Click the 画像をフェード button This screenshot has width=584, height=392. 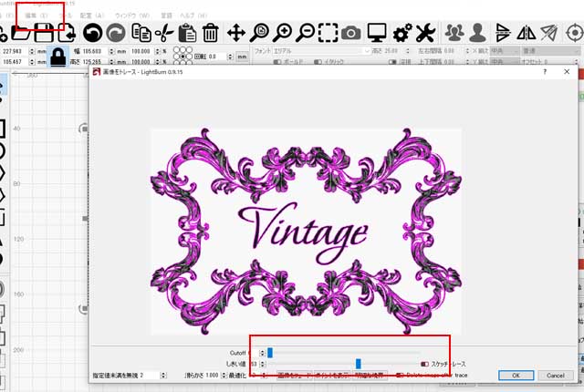point(294,376)
